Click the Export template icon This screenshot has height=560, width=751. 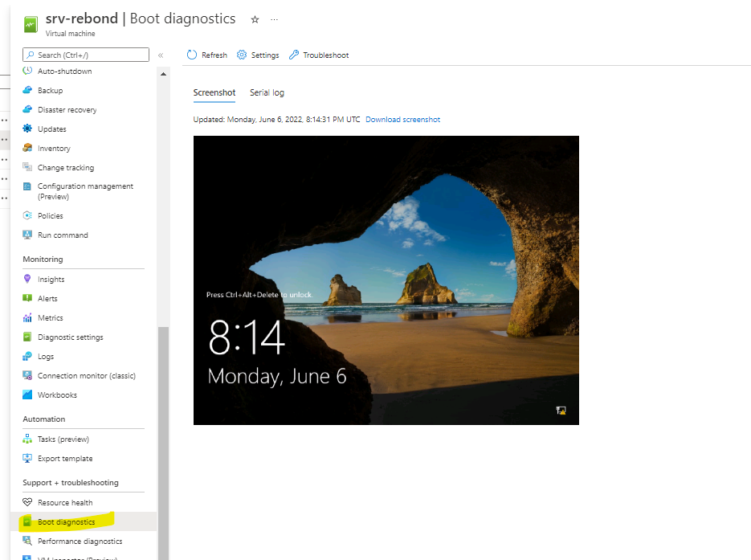tap(27, 458)
